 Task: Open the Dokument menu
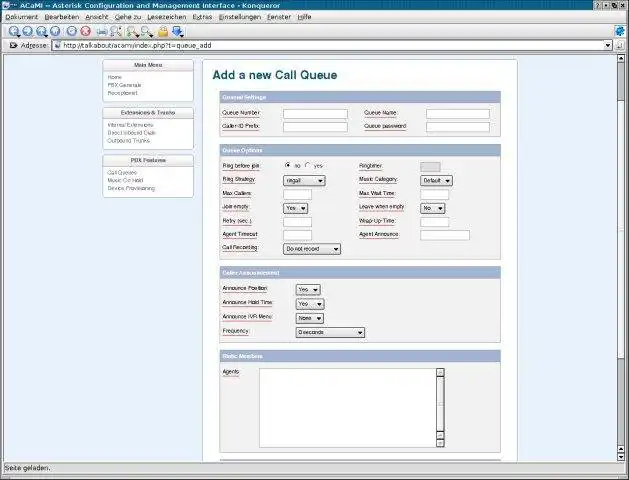coord(22,17)
